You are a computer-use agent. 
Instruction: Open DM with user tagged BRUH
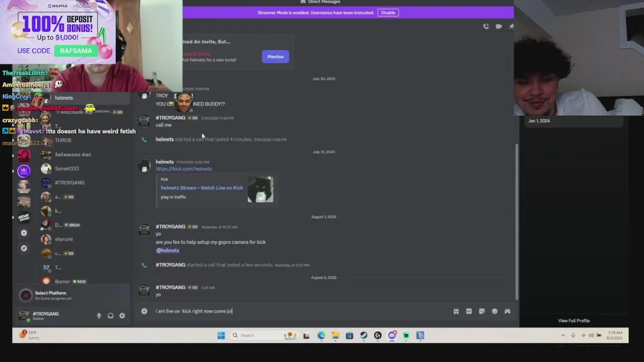86,225
